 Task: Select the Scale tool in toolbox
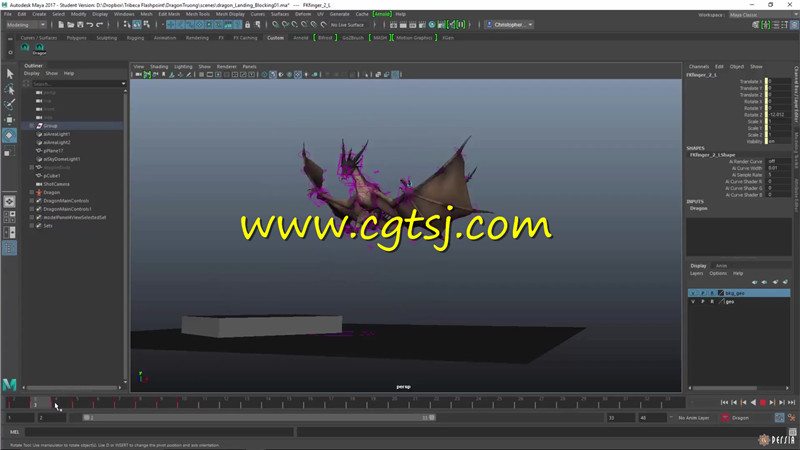point(9,152)
